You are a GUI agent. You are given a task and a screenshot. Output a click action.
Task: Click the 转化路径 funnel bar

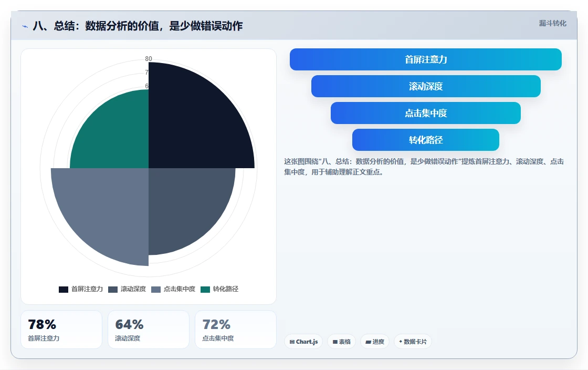[426, 140]
